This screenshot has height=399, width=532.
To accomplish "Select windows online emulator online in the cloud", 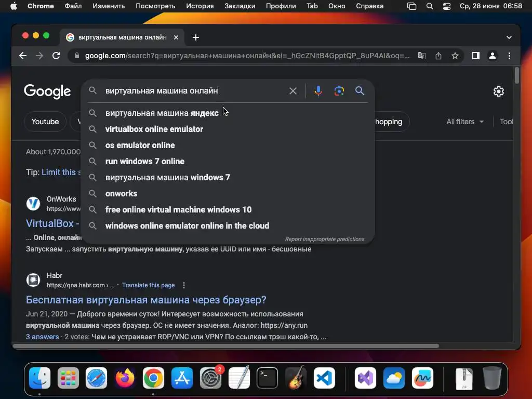I will (x=228, y=225).
